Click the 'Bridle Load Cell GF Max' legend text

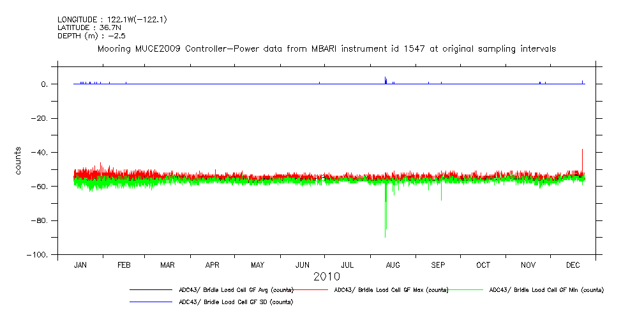[391, 290]
